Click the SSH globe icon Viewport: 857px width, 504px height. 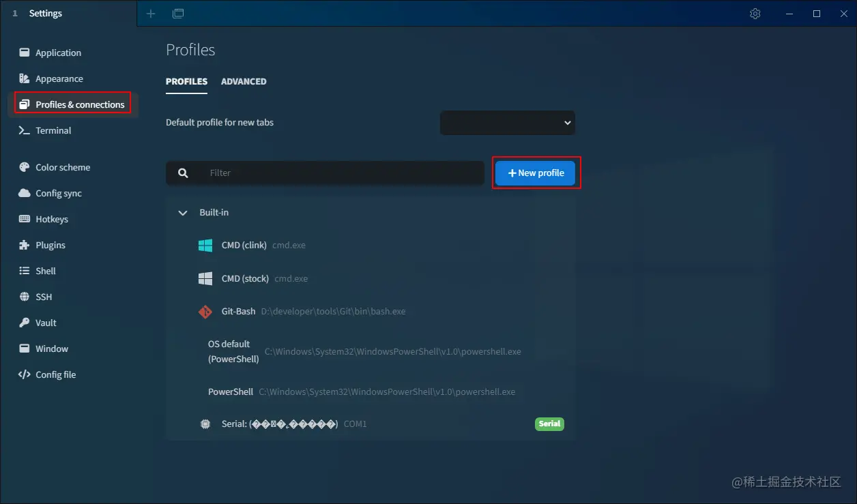coord(25,297)
